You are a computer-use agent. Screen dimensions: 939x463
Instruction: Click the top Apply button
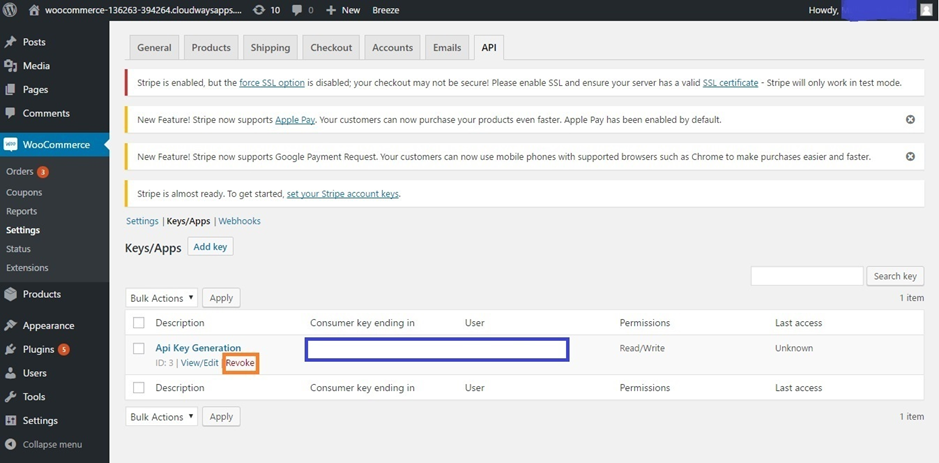point(221,298)
